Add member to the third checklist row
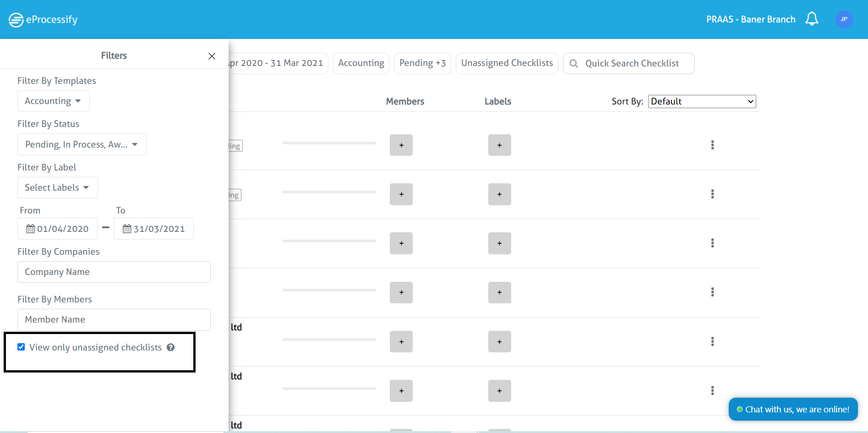The width and height of the screenshot is (868, 433). pos(401,243)
